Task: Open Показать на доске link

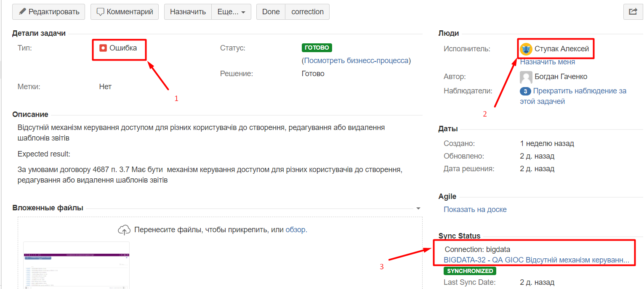Action: (x=475, y=209)
